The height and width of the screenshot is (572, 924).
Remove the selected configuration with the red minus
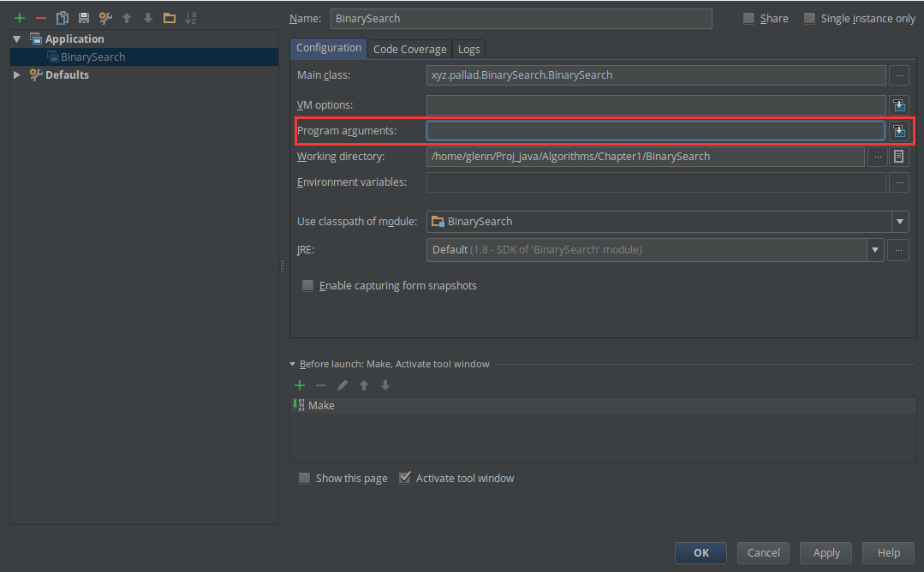(x=40, y=18)
